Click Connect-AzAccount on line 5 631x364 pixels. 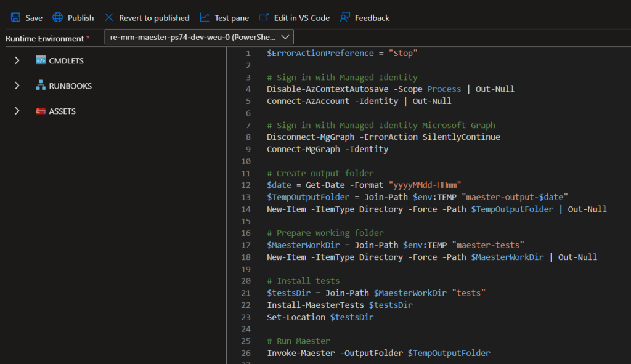pyautogui.click(x=308, y=101)
